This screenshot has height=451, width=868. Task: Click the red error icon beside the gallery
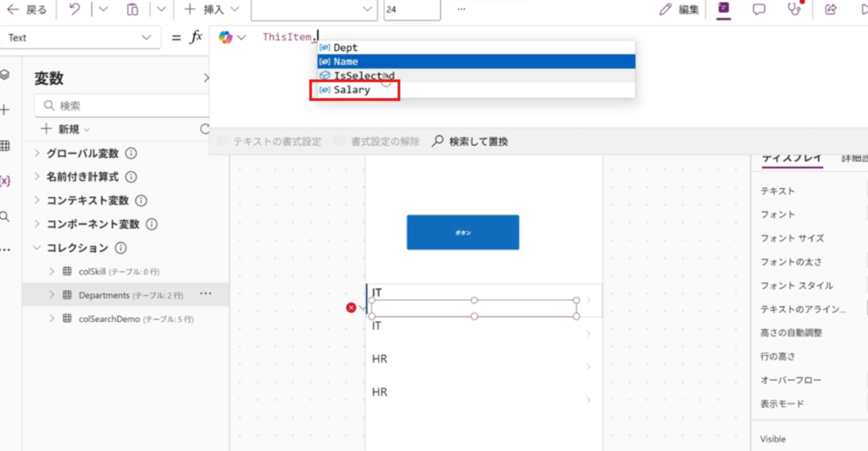click(x=351, y=308)
